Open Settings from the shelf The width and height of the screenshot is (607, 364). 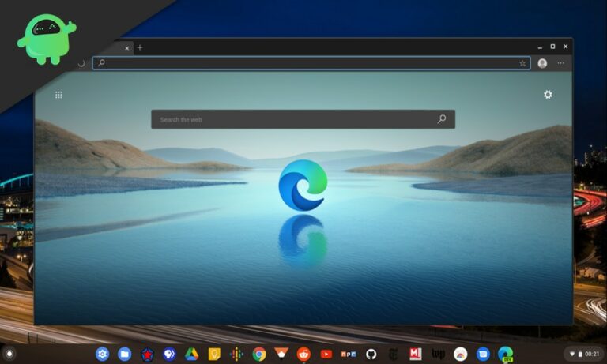(102, 354)
